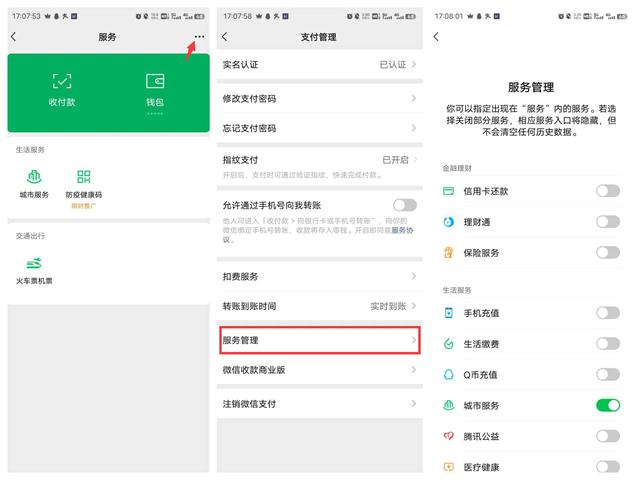Open the 实名认证 row chevron

(x=414, y=64)
